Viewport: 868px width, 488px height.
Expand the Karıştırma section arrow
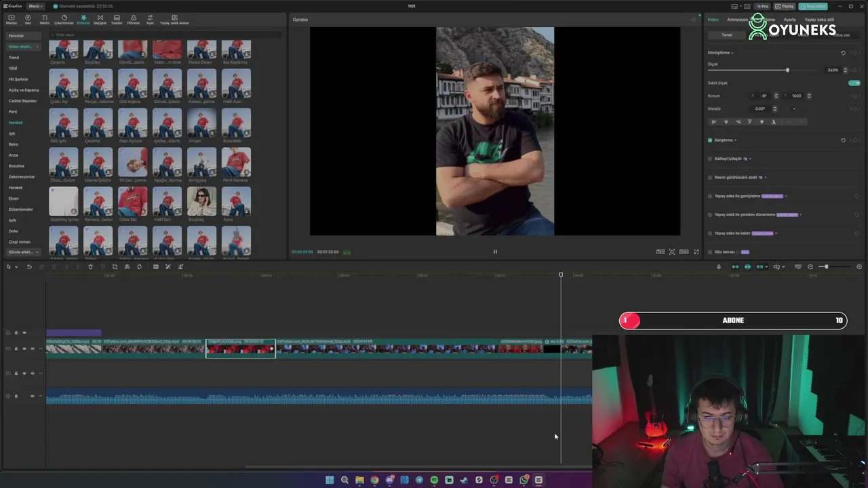click(x=735, y=140)
